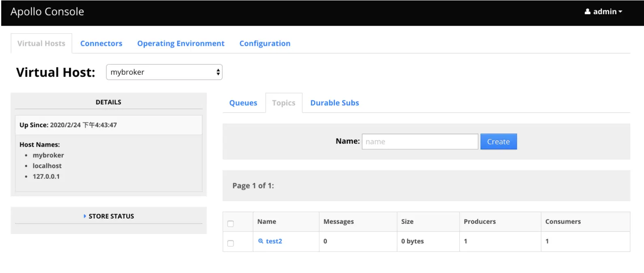Check the test2 row checkbox
The width and height of the screenshot is (644, 273).
[231, 243]
